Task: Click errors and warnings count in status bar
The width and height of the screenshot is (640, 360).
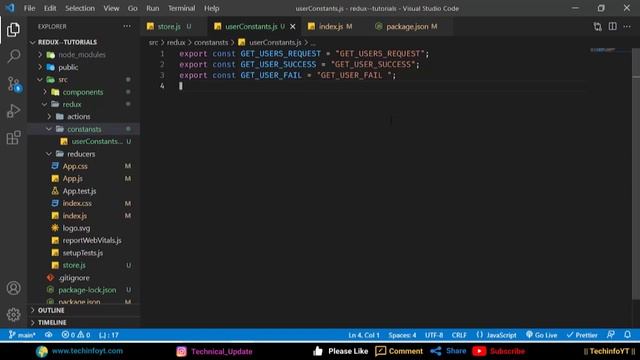Action: [76, 335]
